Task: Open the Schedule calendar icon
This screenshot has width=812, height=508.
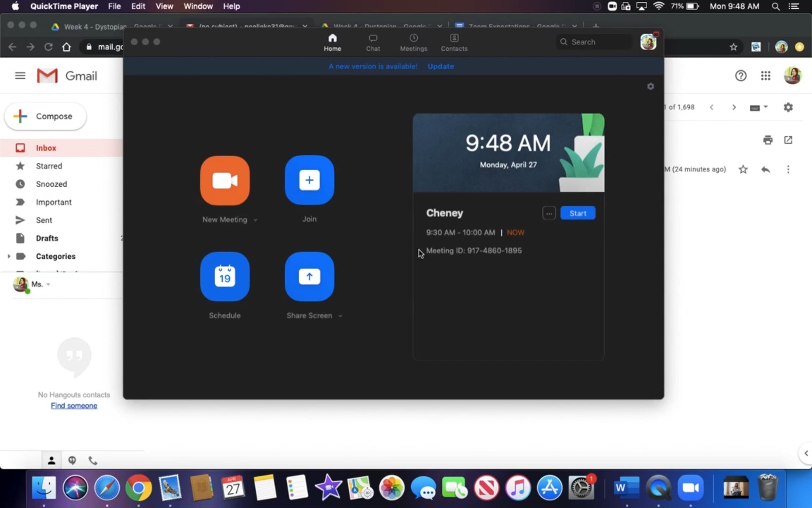Action: pyautogui.click(x=225, y=277)
